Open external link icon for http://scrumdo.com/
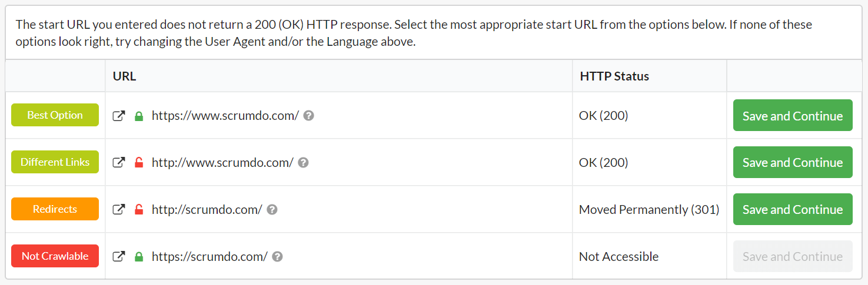 tap(119, 210)
